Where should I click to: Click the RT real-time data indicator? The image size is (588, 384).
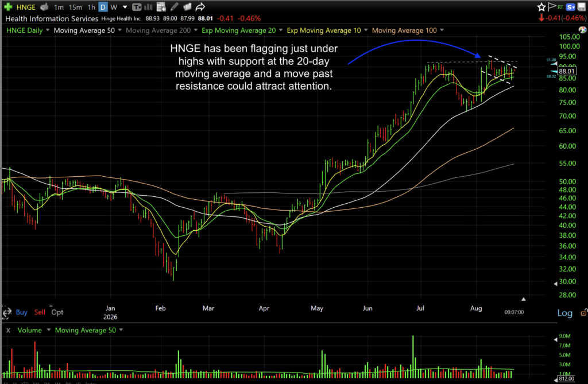tap(560, 7)
